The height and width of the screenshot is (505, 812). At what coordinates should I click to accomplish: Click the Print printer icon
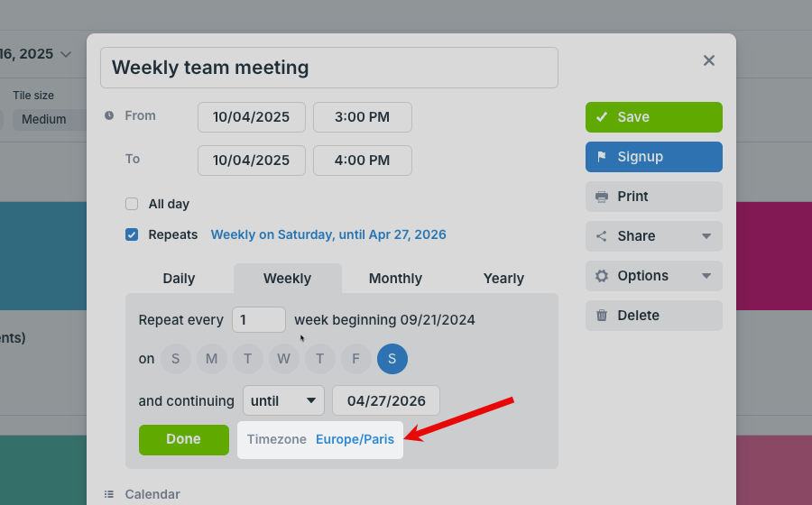coord(602,197)
